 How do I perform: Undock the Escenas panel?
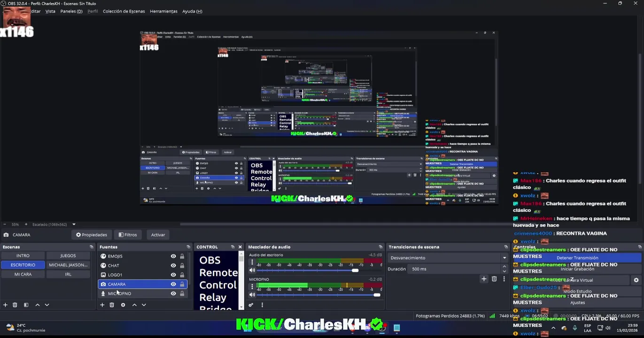point(92,247)
